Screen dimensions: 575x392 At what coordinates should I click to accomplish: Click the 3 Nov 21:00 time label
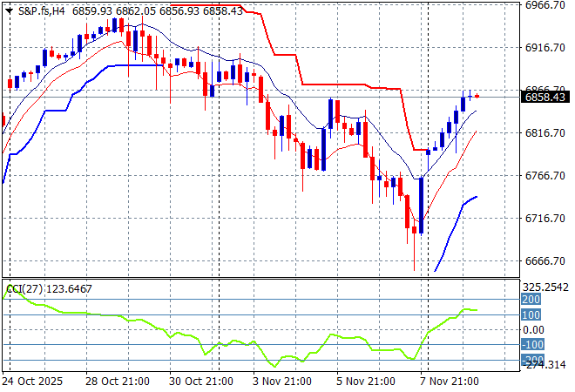(282, 382)
